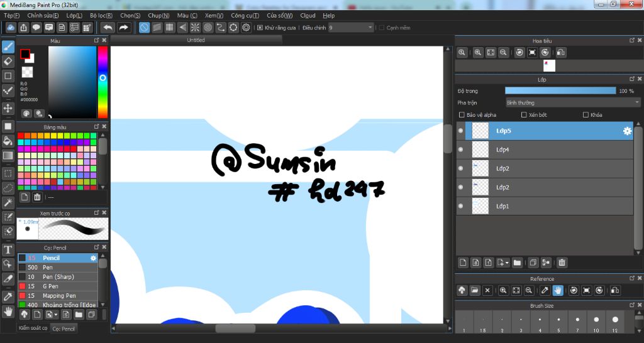Open the Xem menu
The height and width of the screenshot is (343, 644).
[214, 16]
